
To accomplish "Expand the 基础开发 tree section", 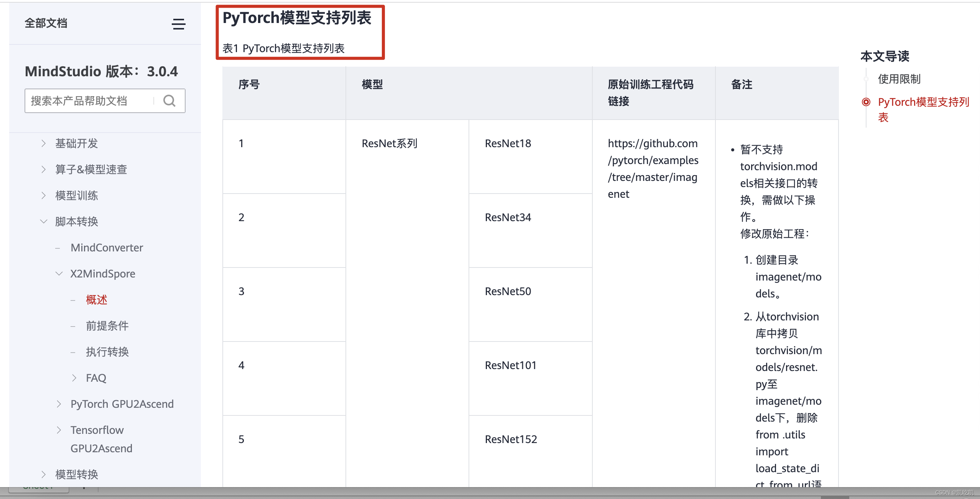I will point(44,143).
